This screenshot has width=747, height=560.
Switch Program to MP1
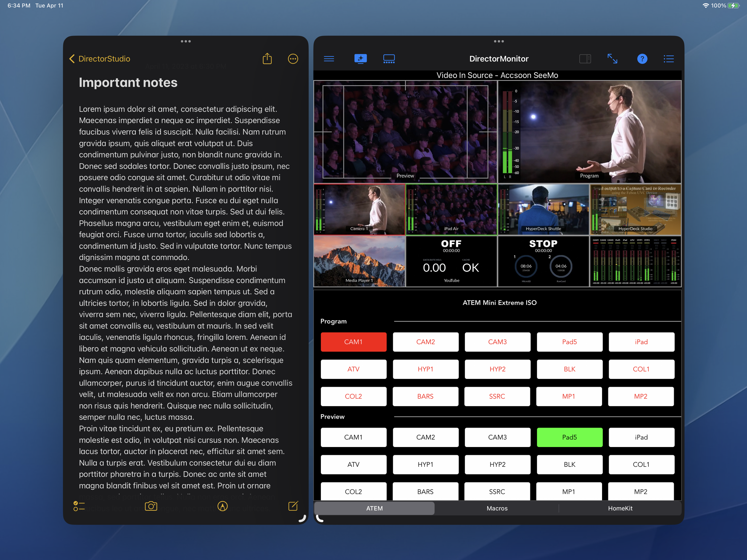pos(569,396)
